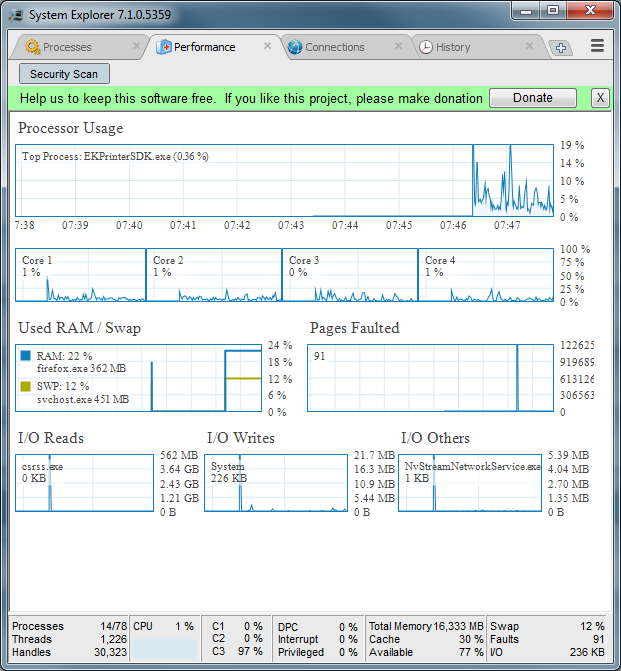Click the Interrupt 0 % entry
Viewport: 621px width, 671px height.
pos(318,639)
